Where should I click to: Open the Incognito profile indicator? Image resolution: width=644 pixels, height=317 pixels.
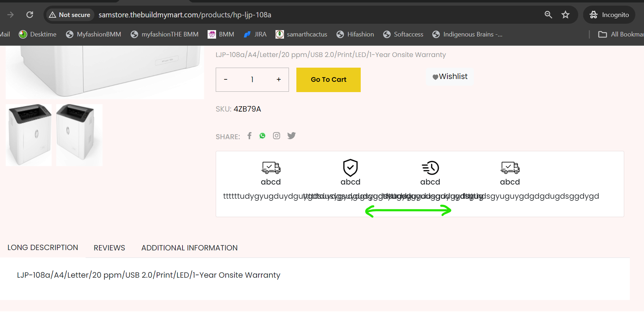[x=609, y=15]
